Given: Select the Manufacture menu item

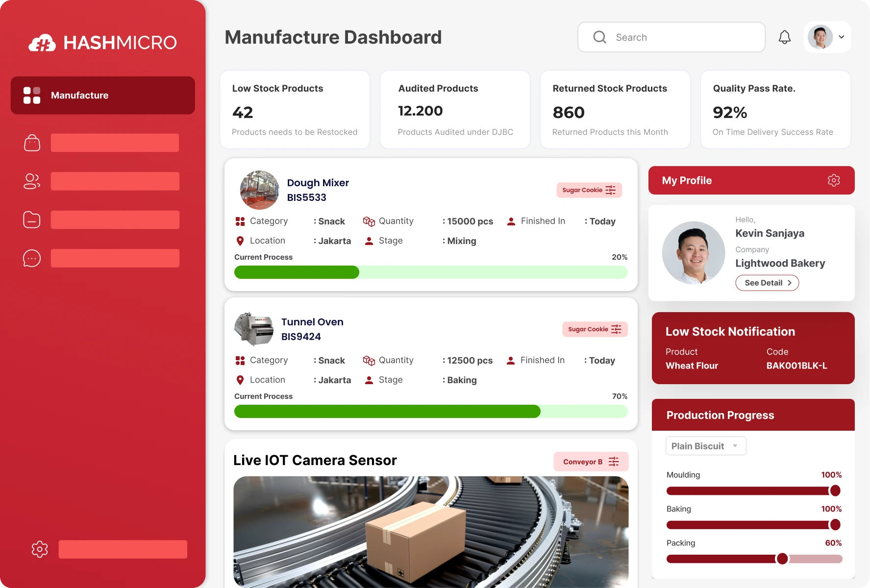Looking at the screenshot, I should [x=102, y=96].
